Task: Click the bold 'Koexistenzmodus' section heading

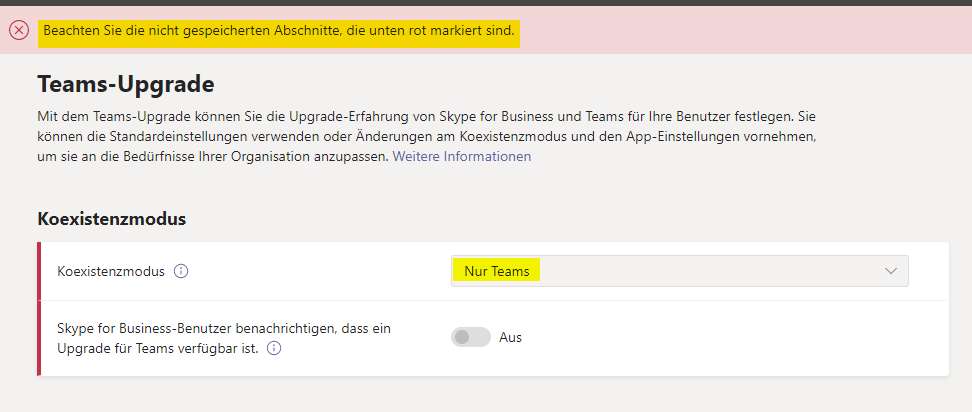Action: pyautogui.click(x=112, y=219)
